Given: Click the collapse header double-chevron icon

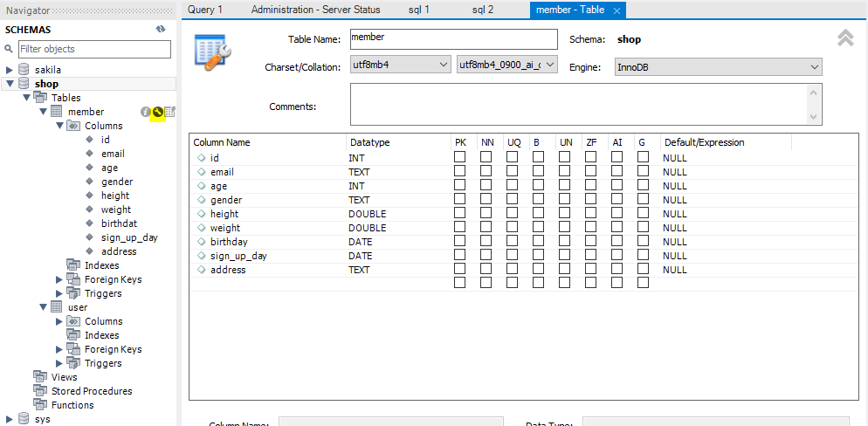Looking at the screenshot, I should tap(845, 38).
